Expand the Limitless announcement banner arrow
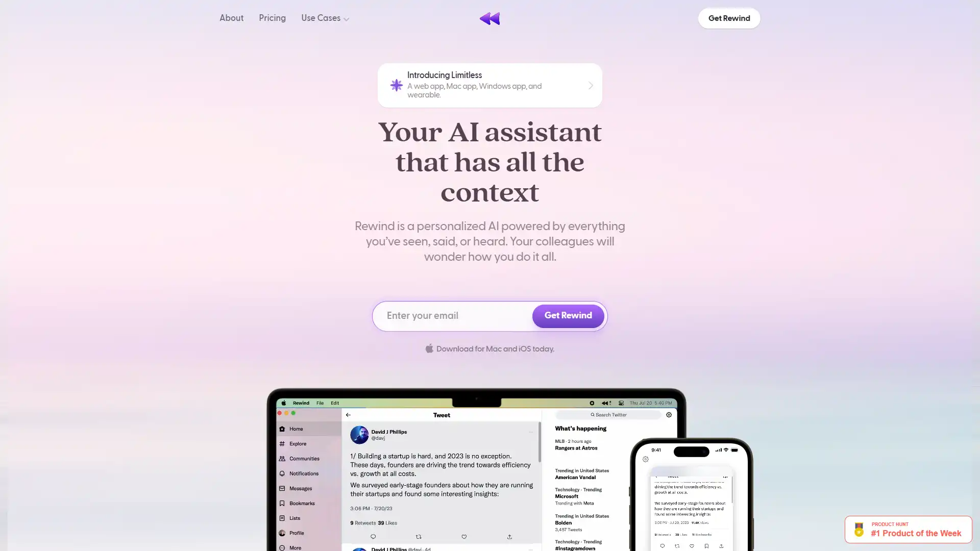 pos(590,85)
